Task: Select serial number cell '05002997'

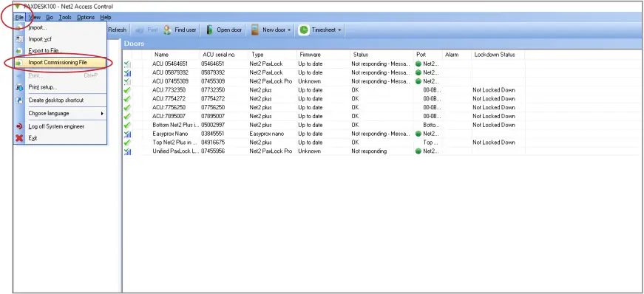Action: click(213, 125)
